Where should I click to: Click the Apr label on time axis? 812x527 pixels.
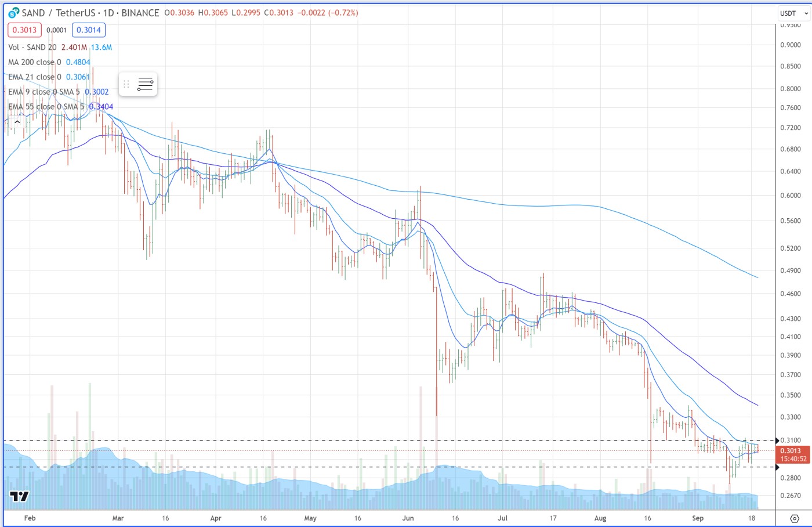pos(216,518)
